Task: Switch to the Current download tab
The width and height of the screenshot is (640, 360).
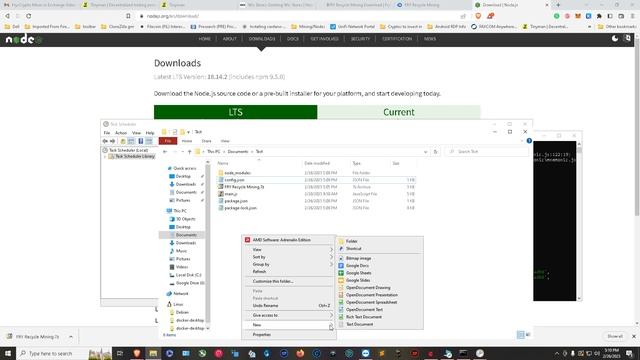Action: (x=399, y=112)
